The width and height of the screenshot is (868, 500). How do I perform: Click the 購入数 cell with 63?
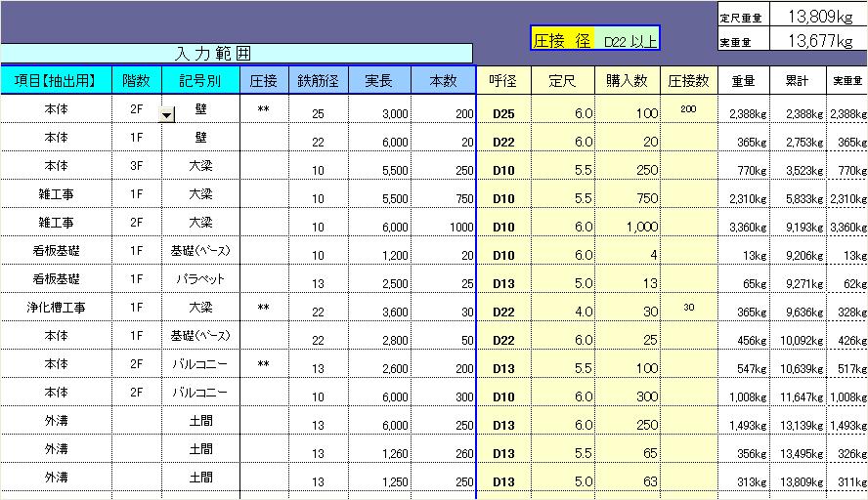628,477
